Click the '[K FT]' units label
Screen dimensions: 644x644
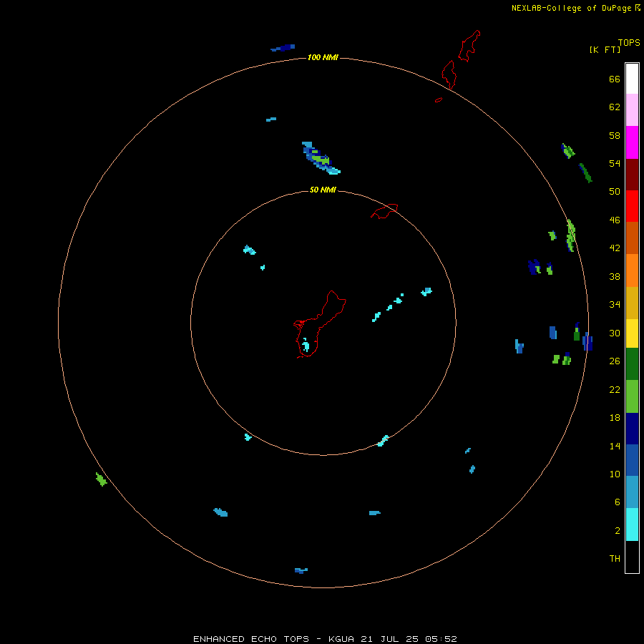point(605,49)
